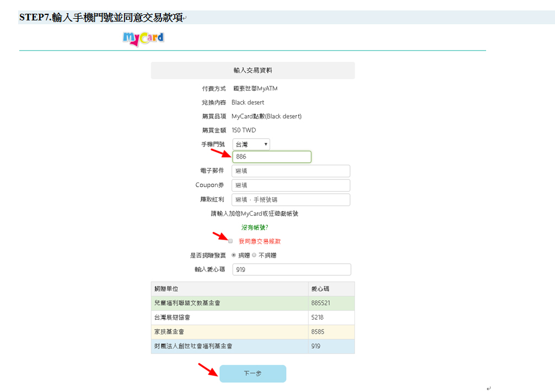Screen dimensions: 555x392
Task: Open the 台灣 country code dropdown
Action: 251,144
